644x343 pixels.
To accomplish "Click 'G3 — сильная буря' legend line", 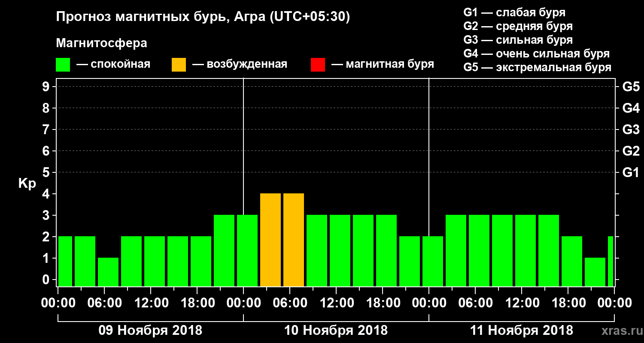I will 518,40.
